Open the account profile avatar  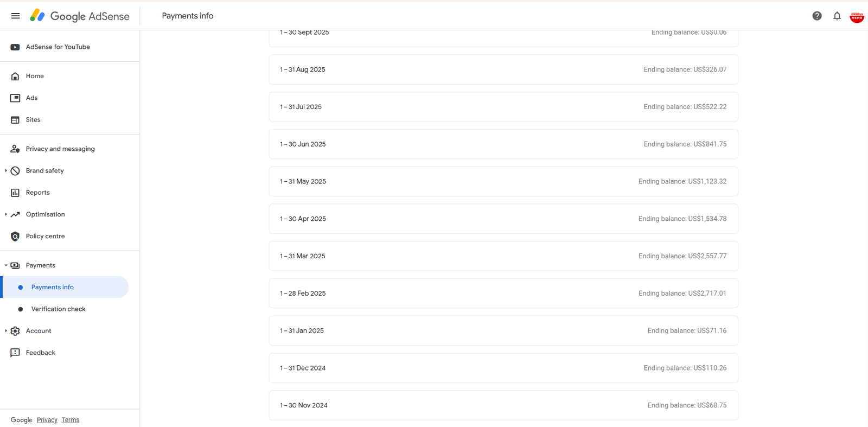857,16
